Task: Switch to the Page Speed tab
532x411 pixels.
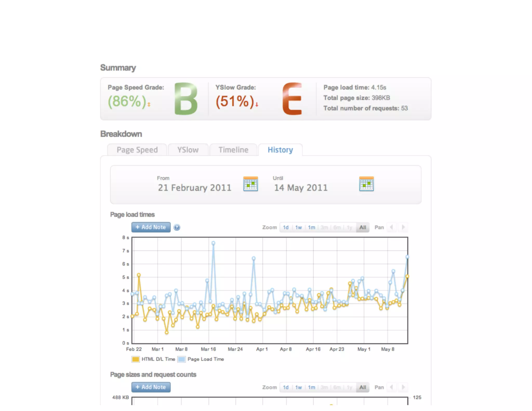Action: tap(137, 150)
